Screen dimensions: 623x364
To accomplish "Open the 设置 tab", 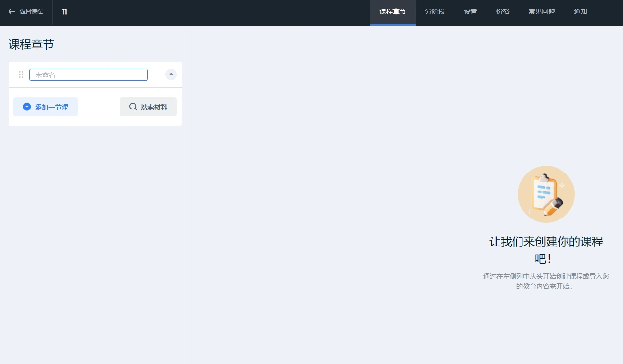I will (x=470, y=11).
